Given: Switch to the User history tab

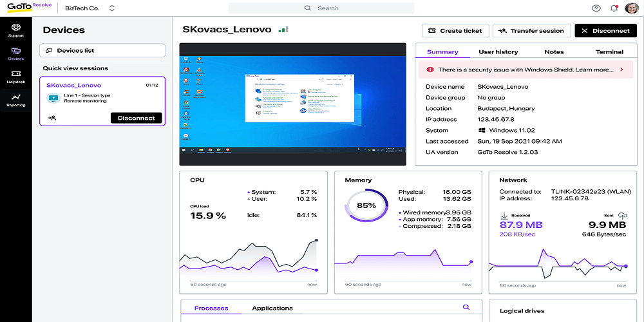Looking at the screenshot, I should pyautogui.click(x=498, y=52).
